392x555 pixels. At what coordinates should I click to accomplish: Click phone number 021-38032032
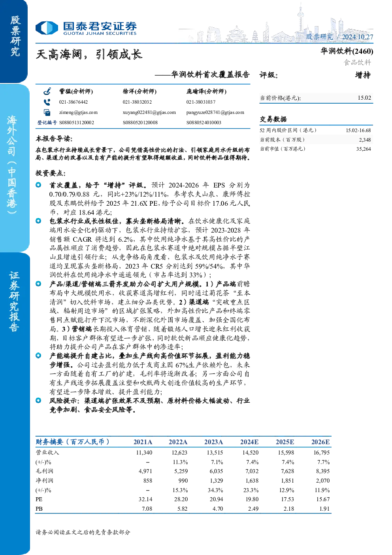click(x=137, y=102)
